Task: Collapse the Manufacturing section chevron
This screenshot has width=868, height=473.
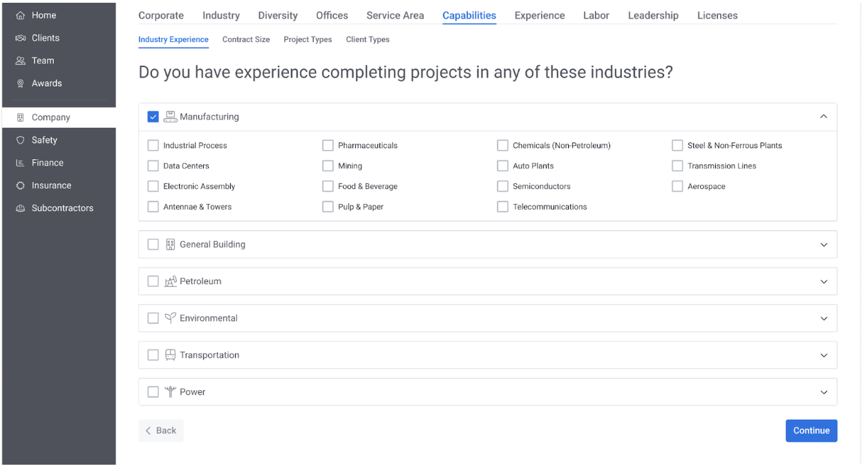Action: 823,117
